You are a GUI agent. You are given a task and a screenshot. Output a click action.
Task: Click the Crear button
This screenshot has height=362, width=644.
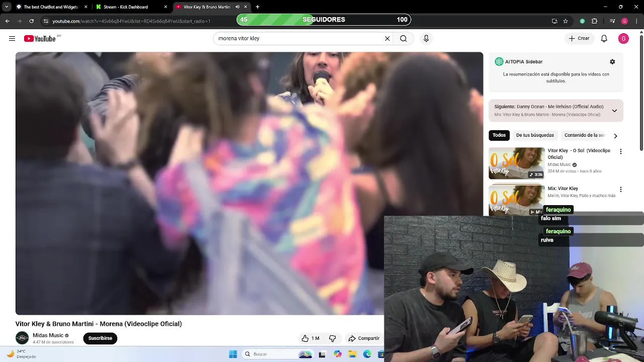point(579,38)
